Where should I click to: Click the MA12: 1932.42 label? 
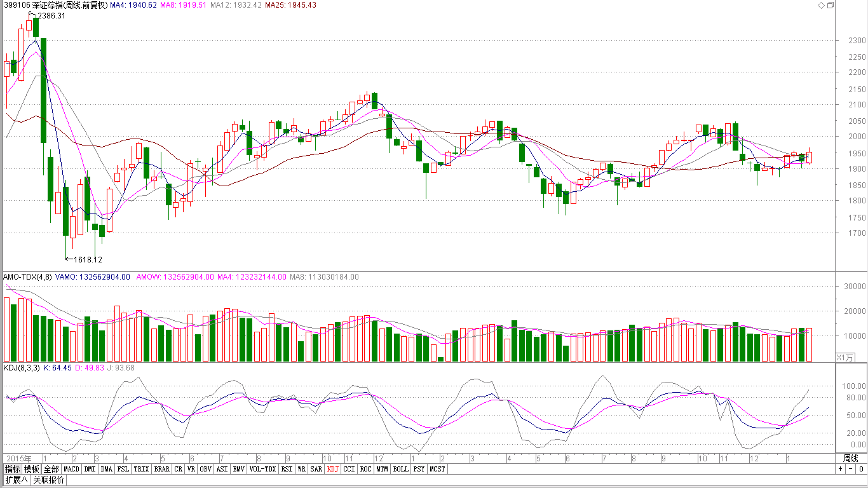[236, 5]
